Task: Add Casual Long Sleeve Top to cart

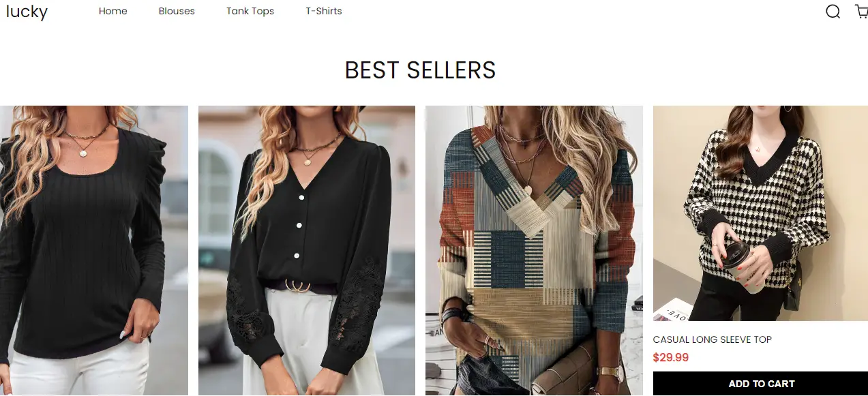Action: coord(760,384)
